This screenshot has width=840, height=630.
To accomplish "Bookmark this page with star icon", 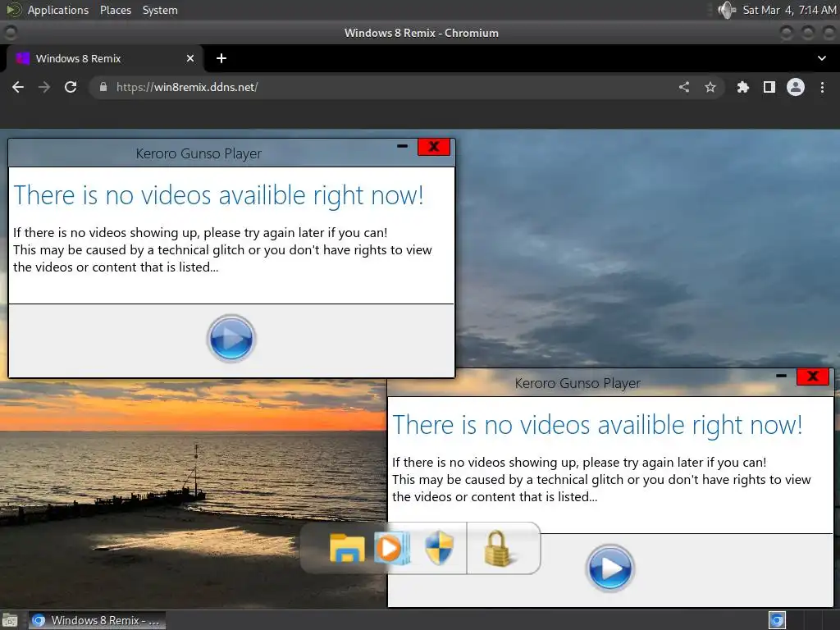I will tap(710, 87).
